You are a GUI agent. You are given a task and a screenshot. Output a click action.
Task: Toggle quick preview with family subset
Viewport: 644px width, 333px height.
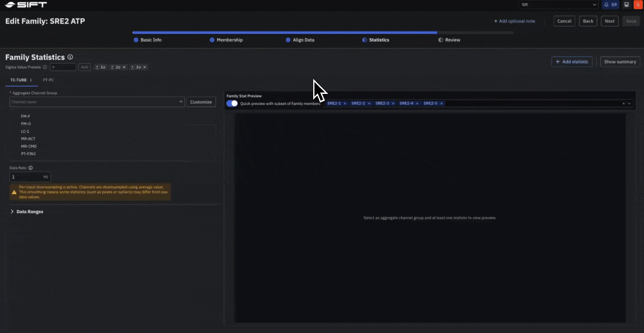click(x=232, y=104)
